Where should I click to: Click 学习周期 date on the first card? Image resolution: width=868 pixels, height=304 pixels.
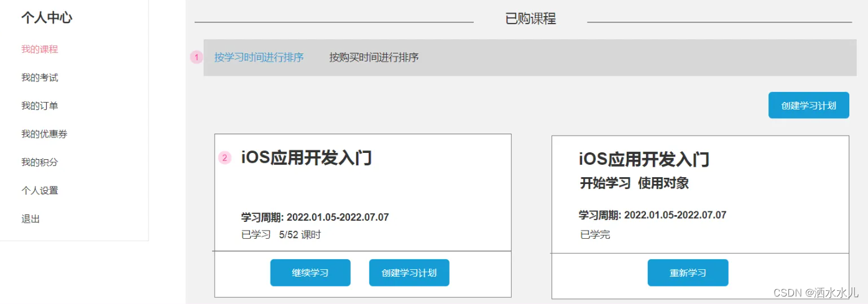(x=315, y=217)
